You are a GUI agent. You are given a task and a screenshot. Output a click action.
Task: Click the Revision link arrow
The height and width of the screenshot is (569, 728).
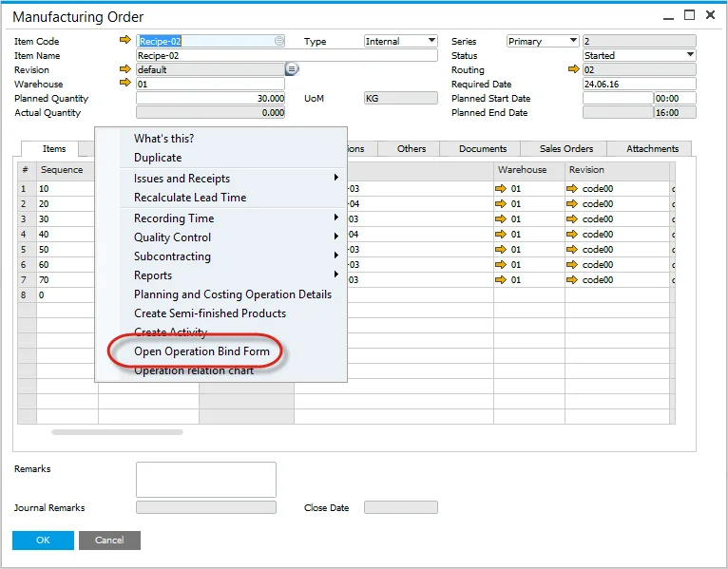[125, 68]
